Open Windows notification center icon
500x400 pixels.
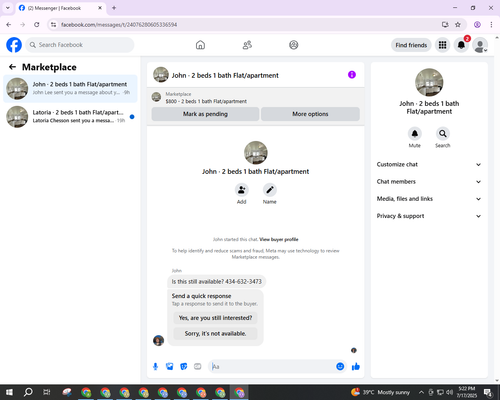click(x=488, y=392)
